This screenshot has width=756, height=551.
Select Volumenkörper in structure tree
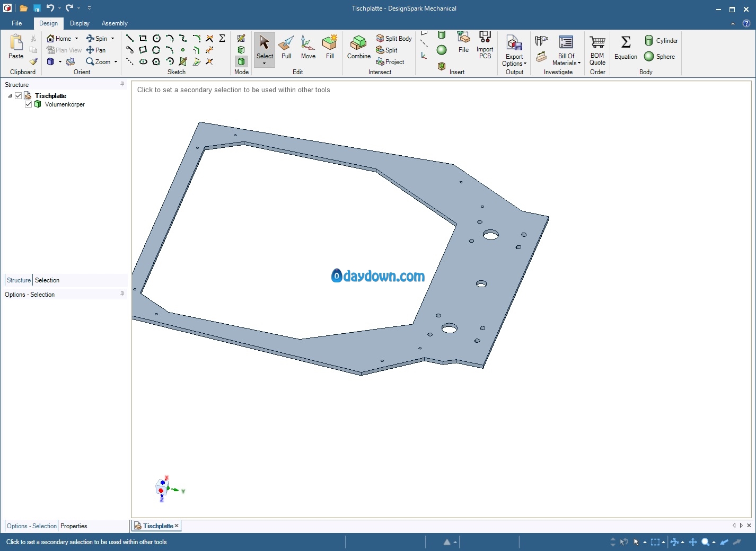click(65, 104)
